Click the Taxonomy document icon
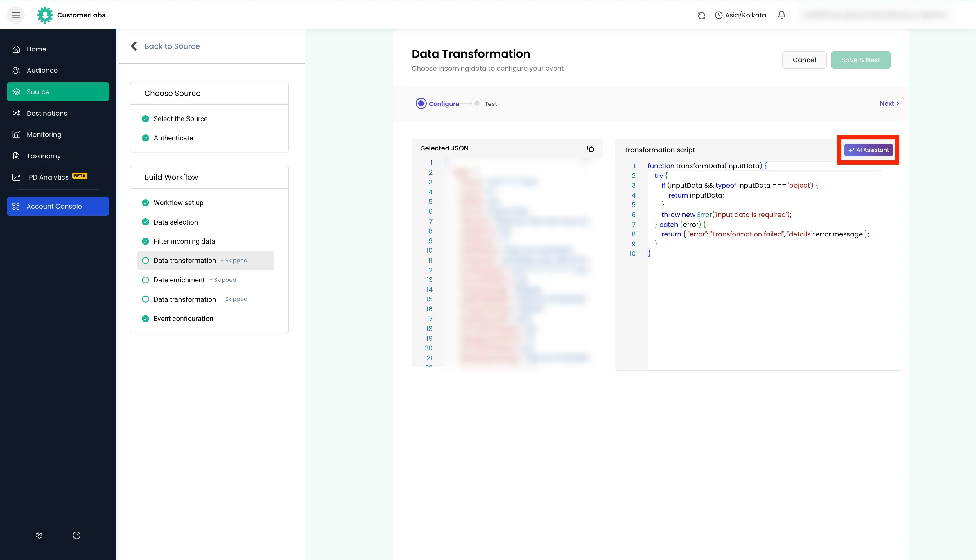 (x=16, y=156)
